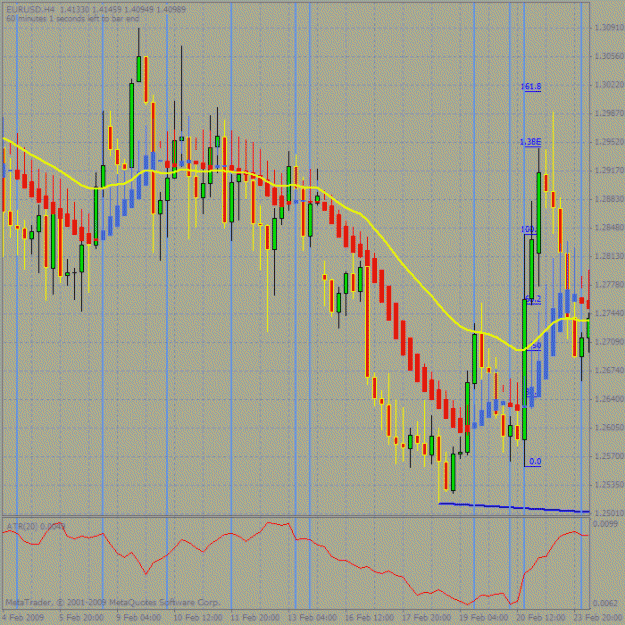Click the 1.25350 price axis label

click(x=609, y=485)
